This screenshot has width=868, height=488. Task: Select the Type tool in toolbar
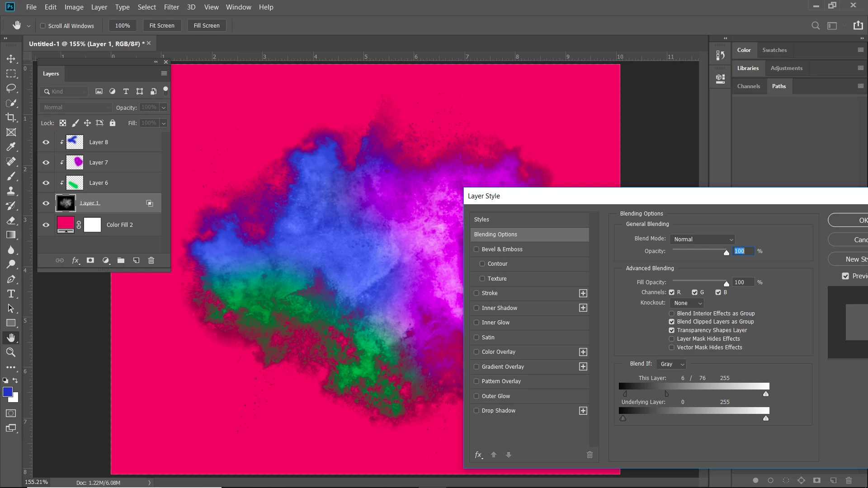pos(11,294)
